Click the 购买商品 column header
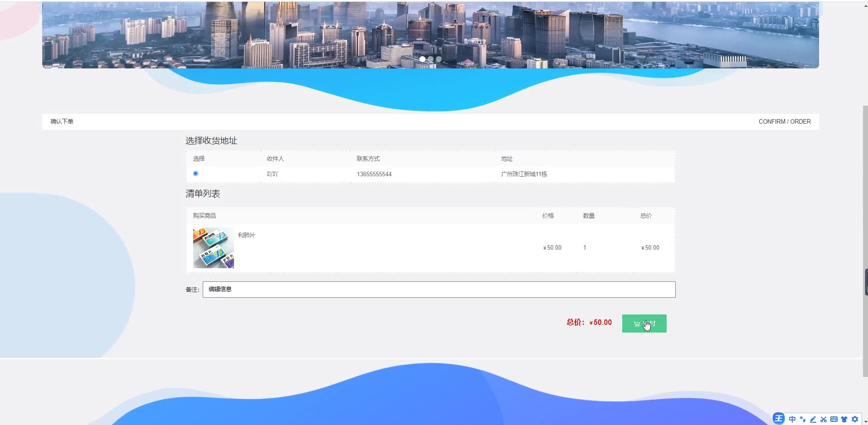The width and height of the screenshot is (868, 425). tap(205, 216)
